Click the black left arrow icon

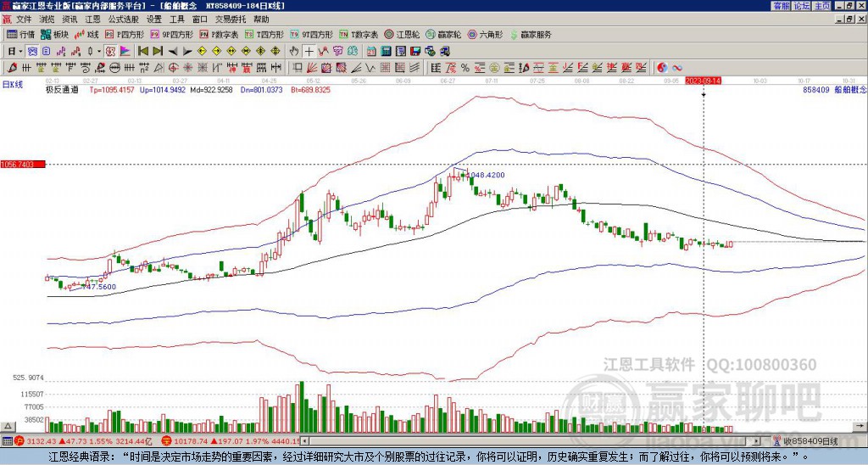[173, 52]
